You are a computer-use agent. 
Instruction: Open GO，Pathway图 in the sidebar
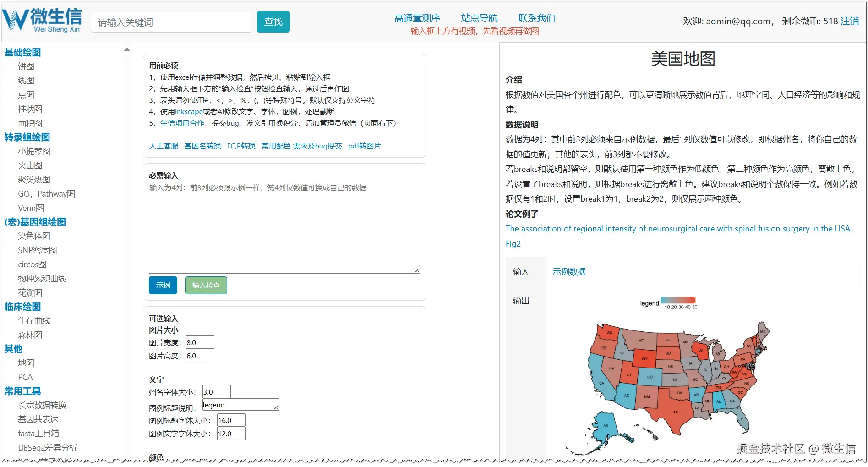(x=47, y=194)
